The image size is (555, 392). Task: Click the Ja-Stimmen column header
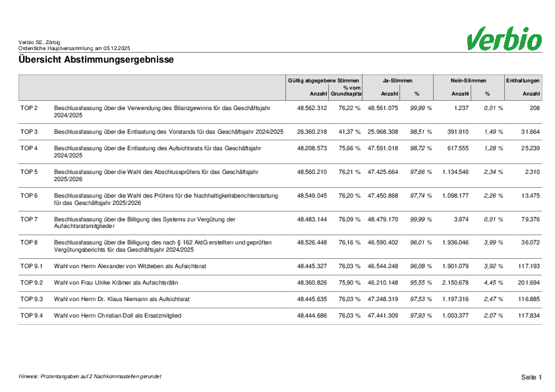pyautogui.click(x=397, y=80)
